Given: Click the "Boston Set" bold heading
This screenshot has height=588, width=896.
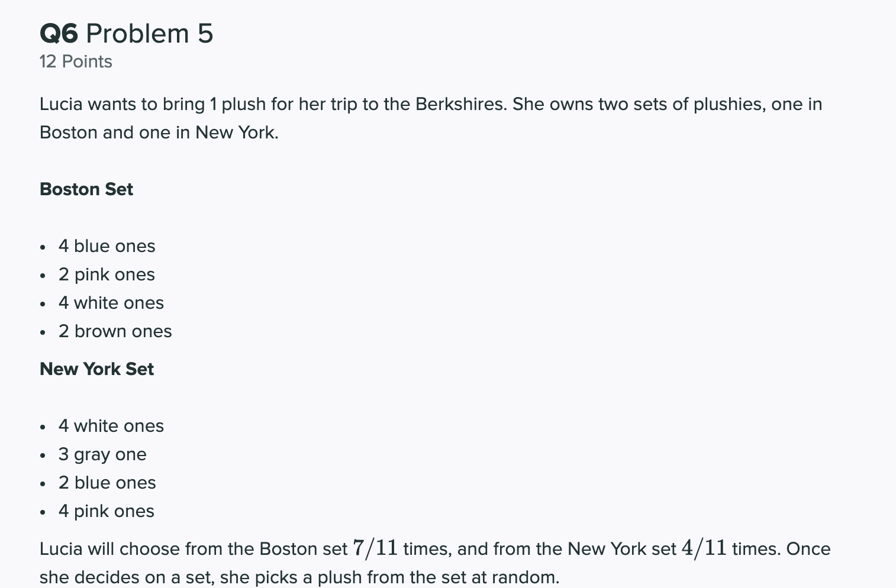Looking at the screenshot, I should coord(86,189).
